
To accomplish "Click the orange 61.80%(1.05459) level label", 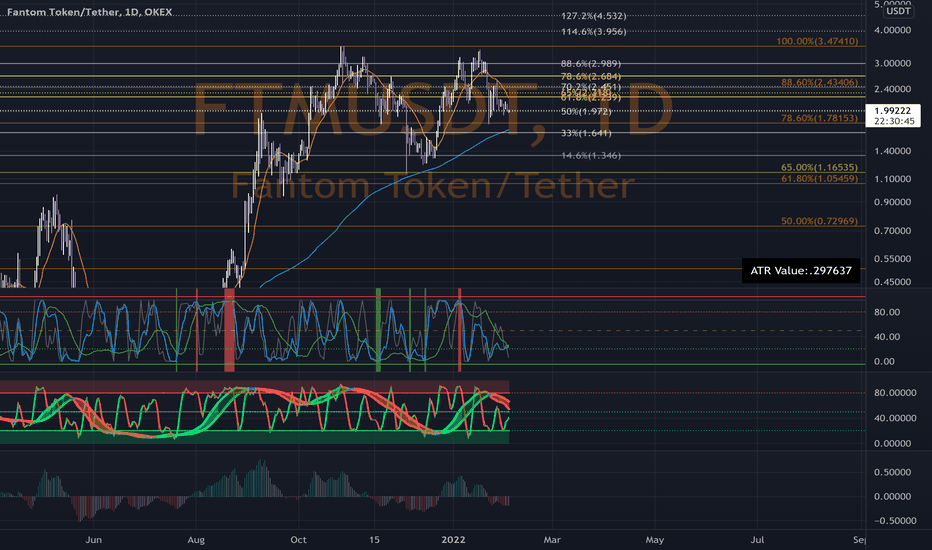I will click(819, 178).
